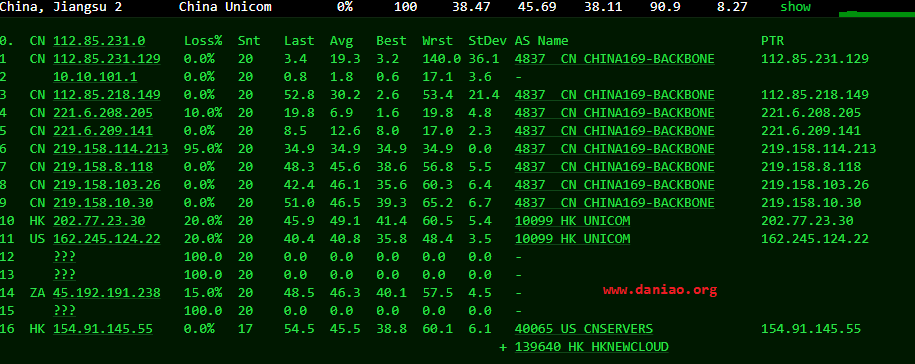Click hop 10 IP 202.77.23.30
The image size is (915, 364).
tap(99, 221)
